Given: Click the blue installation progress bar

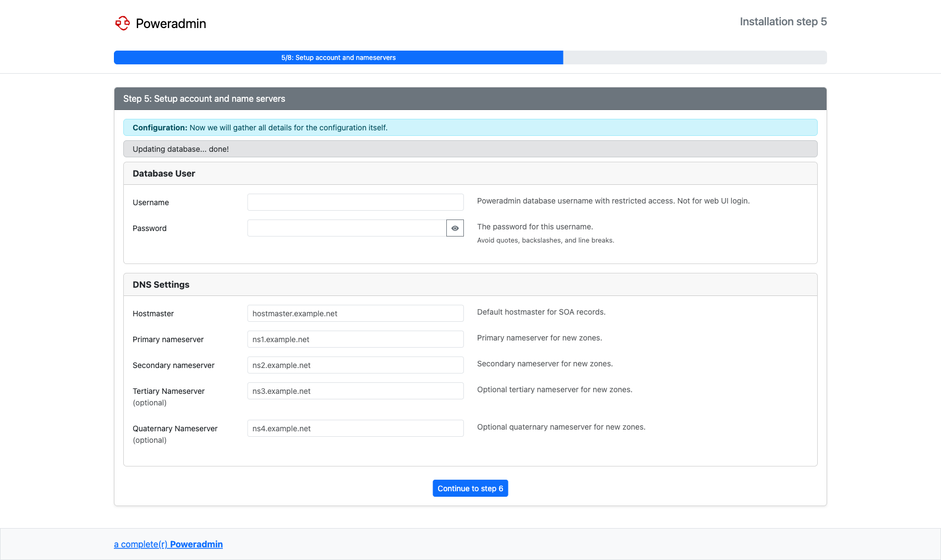Looking at the screenshot, I should click(x=338, y=58).
